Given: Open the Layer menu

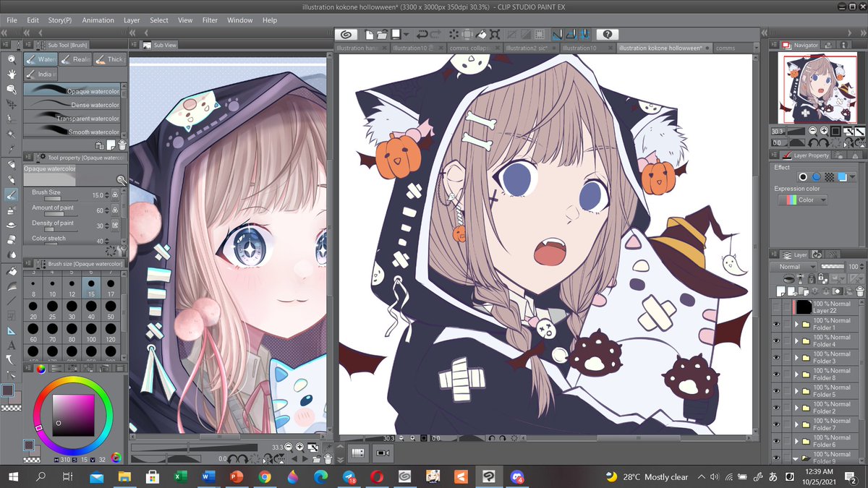Looking at the screenshot, I should tap(132, 20).
